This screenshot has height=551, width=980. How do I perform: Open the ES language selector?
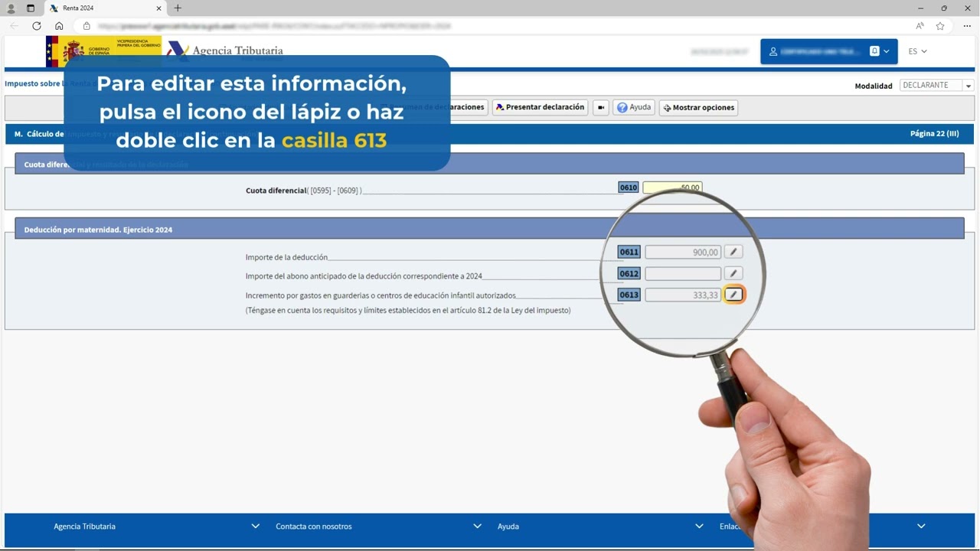(x=916, y=51)
